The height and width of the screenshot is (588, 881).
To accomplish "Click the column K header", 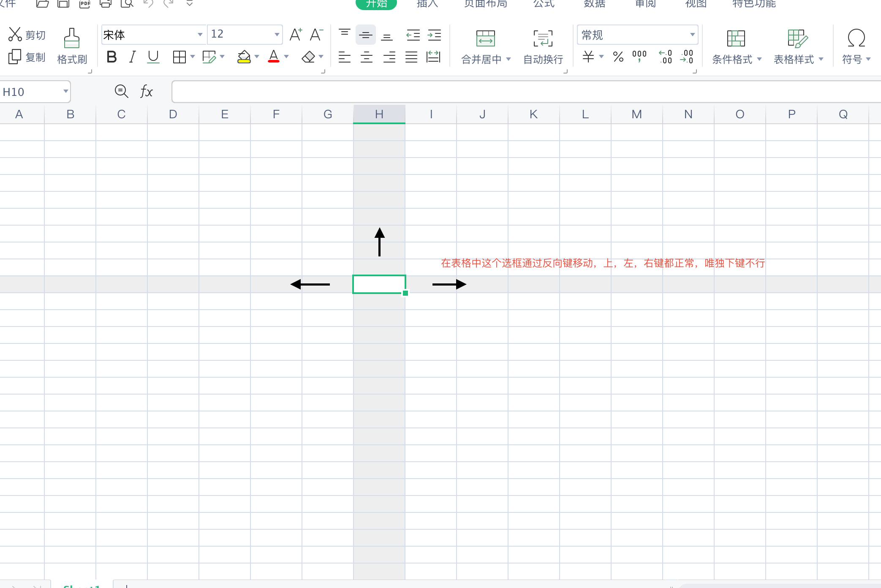I will click(533, 114).
